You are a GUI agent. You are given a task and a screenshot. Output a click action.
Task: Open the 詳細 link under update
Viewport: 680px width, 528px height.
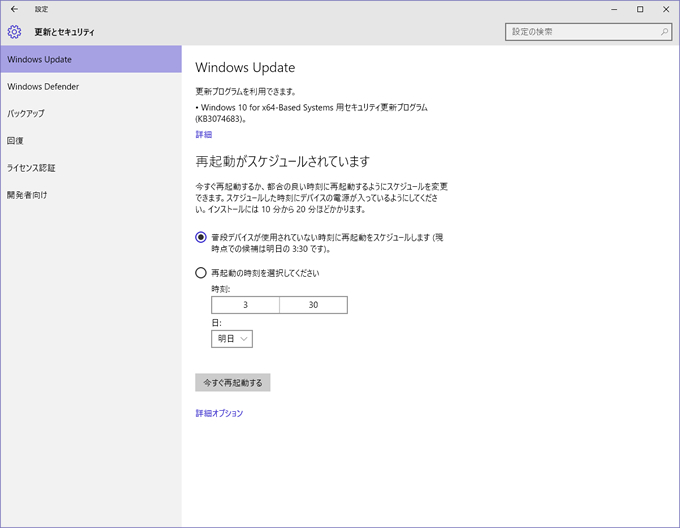tap(203, 134)
